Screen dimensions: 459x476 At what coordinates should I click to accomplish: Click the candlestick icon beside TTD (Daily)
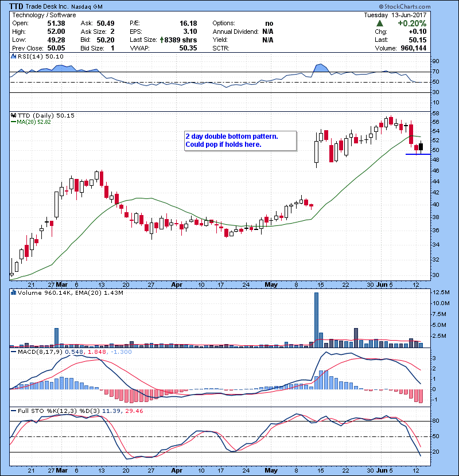[13, 115]
